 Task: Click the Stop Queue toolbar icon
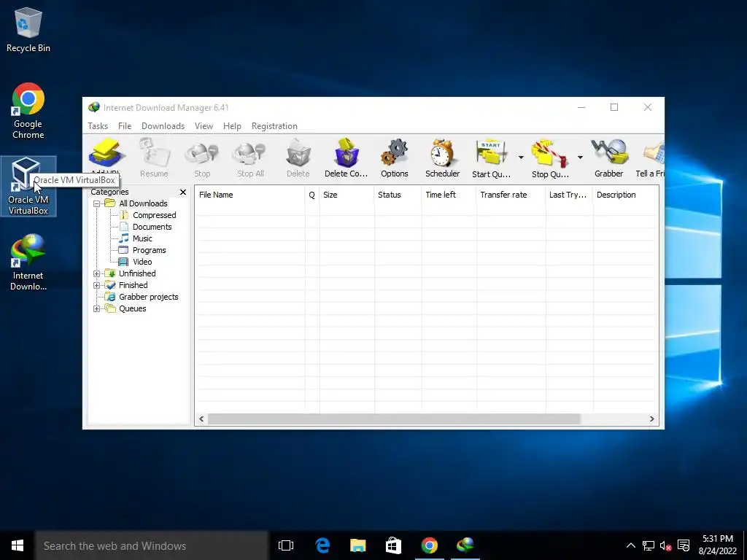pyautogui.click(x=550, y=153)
